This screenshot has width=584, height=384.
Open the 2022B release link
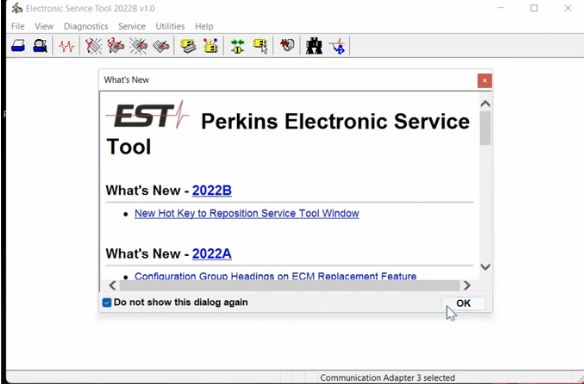point(212,190)
